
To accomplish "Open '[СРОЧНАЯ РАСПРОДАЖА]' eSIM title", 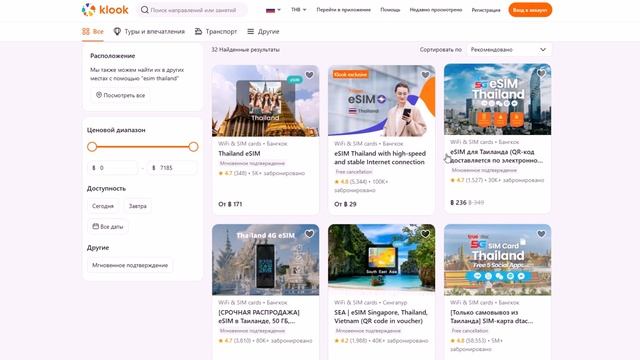I will (x=259, y=317).
